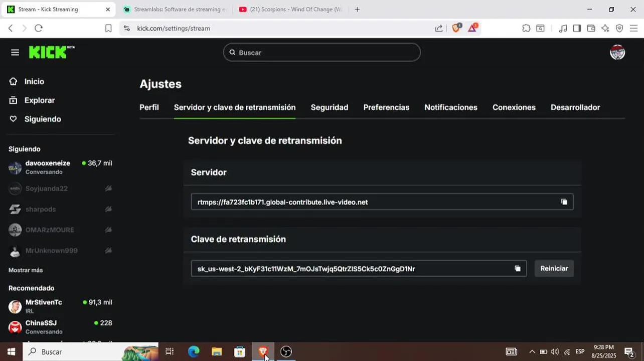Bookmark this page
The image size is (644, 361).
click(x=108, y=29)
